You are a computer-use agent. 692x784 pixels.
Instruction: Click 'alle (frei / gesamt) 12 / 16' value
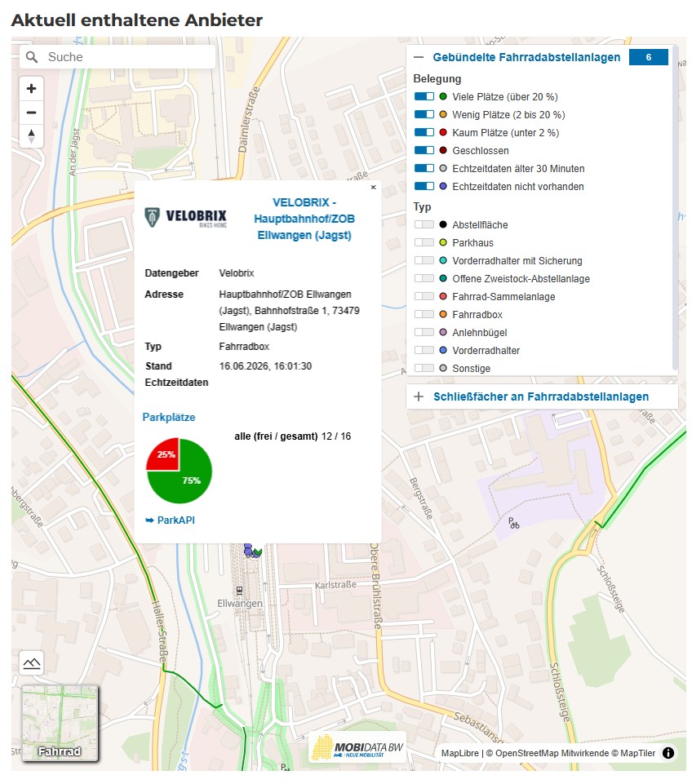[292, 436]
